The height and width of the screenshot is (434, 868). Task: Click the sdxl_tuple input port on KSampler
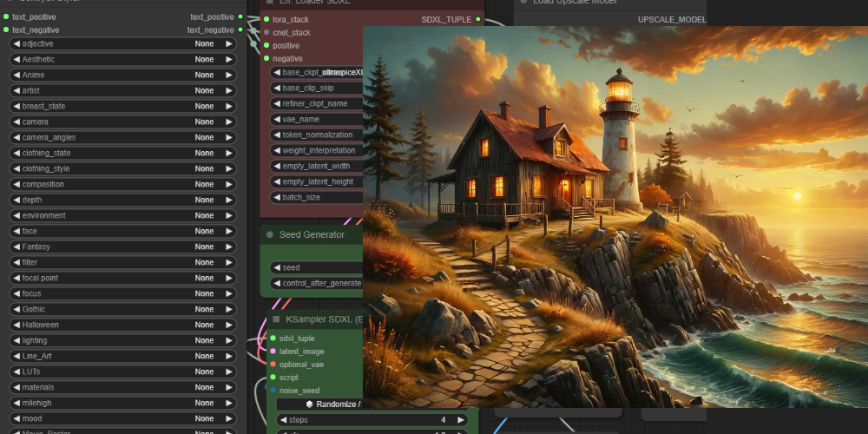click(273, 339)
